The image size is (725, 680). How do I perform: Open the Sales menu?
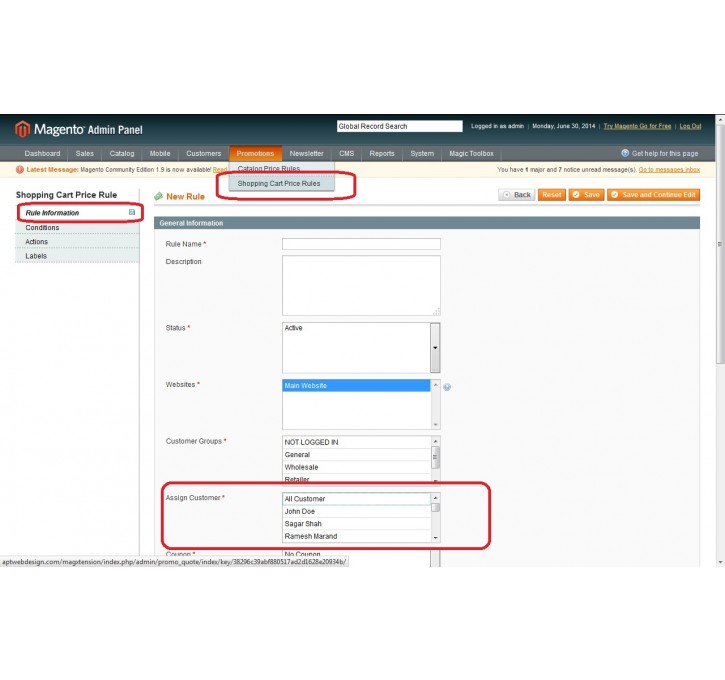coord(85,153)
